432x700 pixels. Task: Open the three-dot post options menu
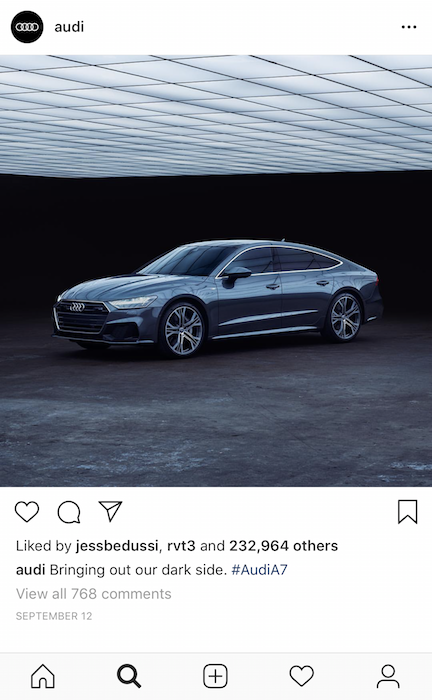coord(409,27)
